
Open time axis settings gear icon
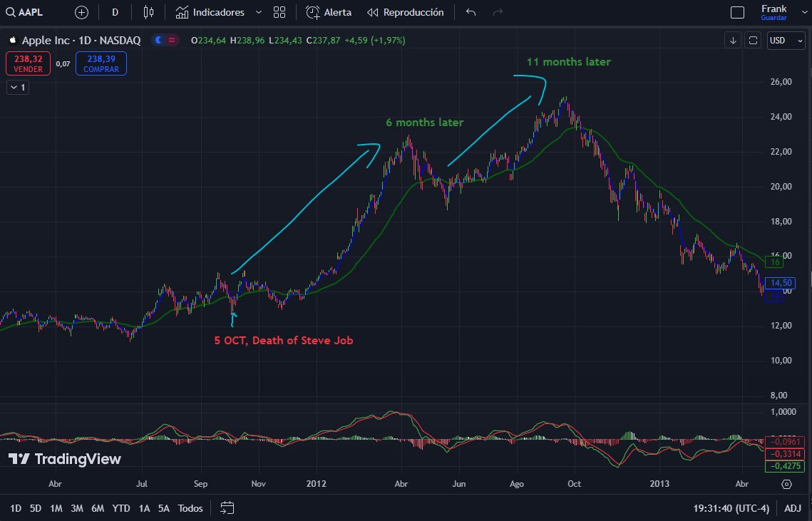click(x=786, y=484)
